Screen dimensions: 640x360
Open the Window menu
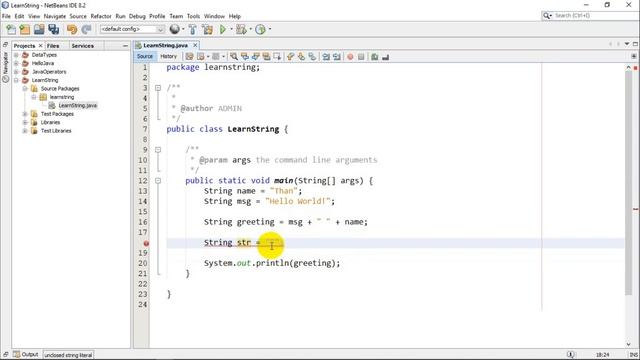click(214, 16)
